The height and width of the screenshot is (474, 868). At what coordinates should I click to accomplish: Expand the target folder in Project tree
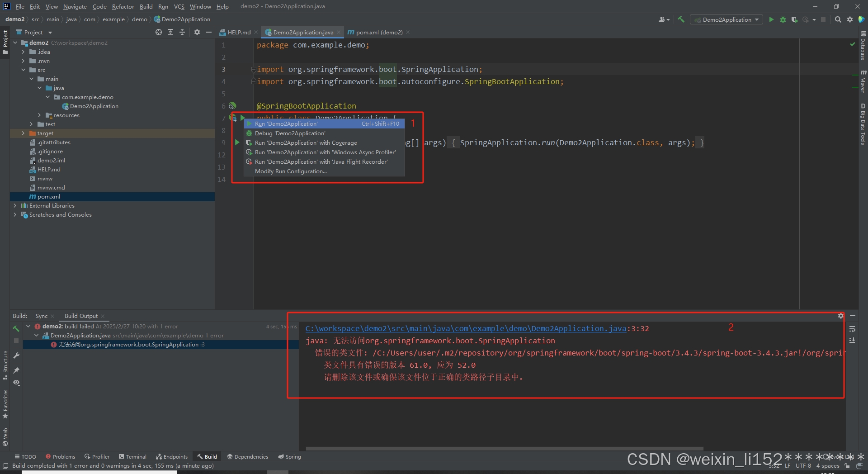pyautogui.click(x=23, y=133)
